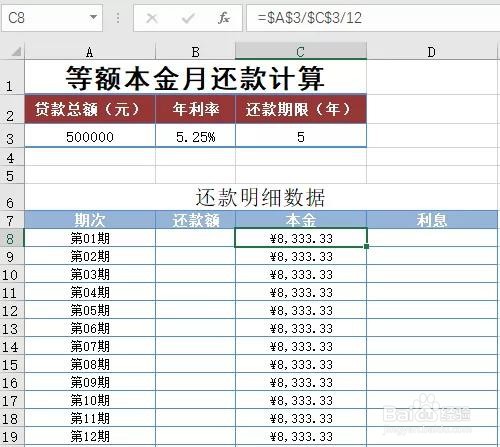This screenshot has width=500, height=447.
Task: Click the formula bar enter checkmark icon
Action: tap(188, 18)
